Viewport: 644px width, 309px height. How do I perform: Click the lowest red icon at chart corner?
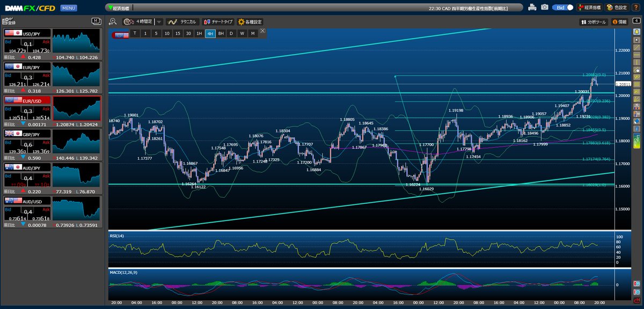(637, 300)
